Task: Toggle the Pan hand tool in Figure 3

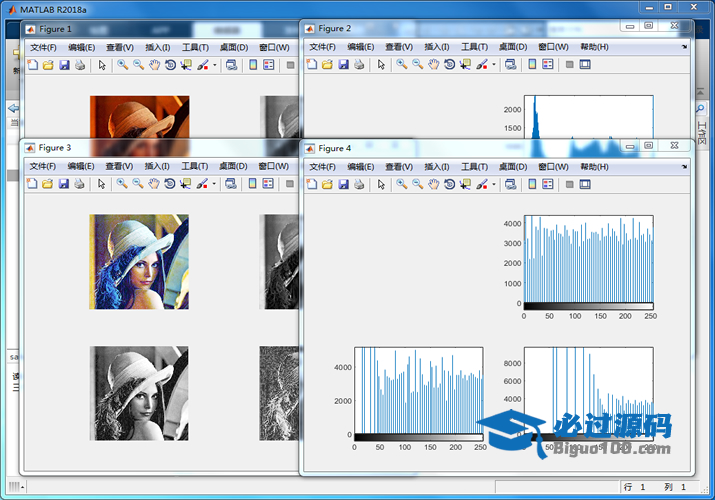Action: [154, 184]
